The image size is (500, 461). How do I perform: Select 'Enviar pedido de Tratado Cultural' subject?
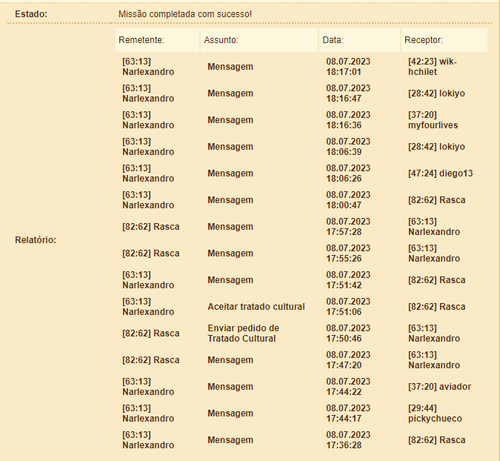(243, 333)
